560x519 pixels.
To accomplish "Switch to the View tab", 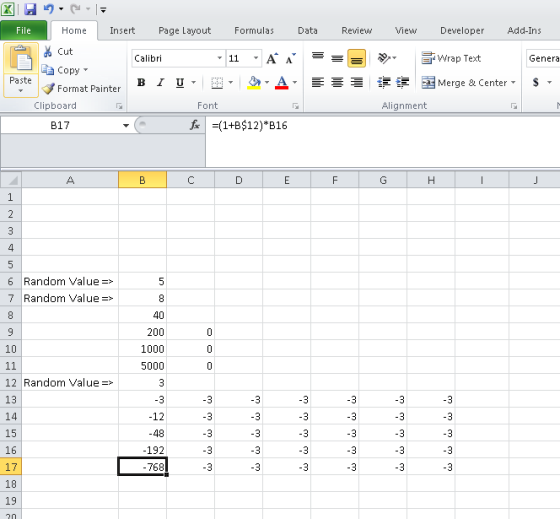I will click(406, 31).
